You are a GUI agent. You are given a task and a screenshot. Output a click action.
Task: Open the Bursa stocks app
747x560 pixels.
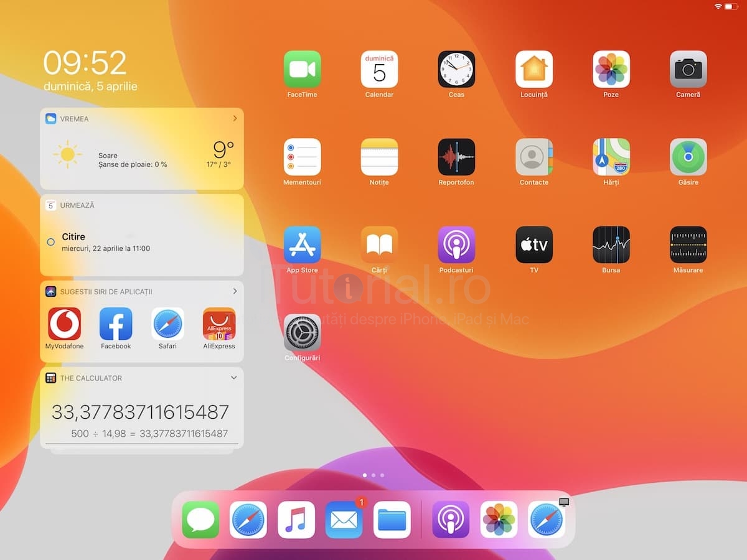pos(611,245)
